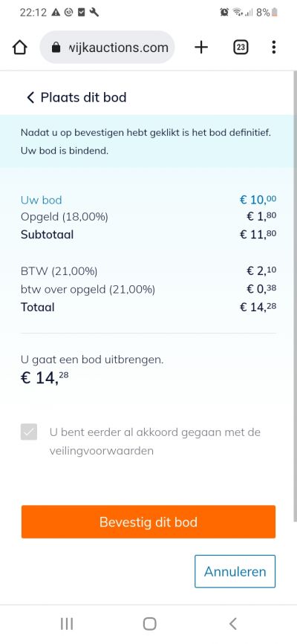Go back using the Plaats dit bod chevron
Viewport: 297px width, 644px height.
[x=30, y=97]
